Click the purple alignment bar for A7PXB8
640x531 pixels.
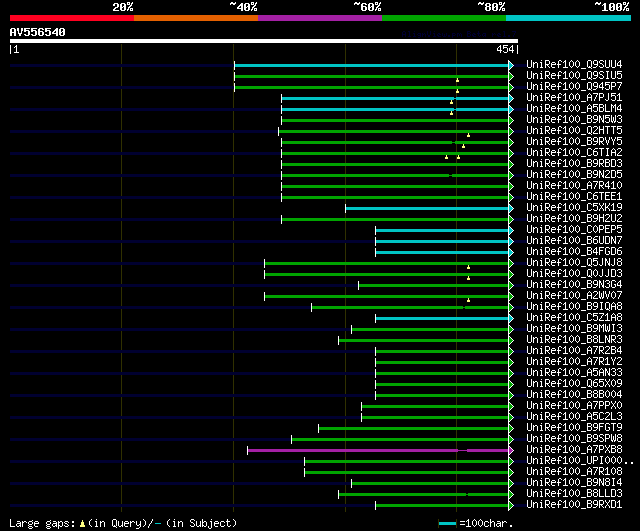378,451
